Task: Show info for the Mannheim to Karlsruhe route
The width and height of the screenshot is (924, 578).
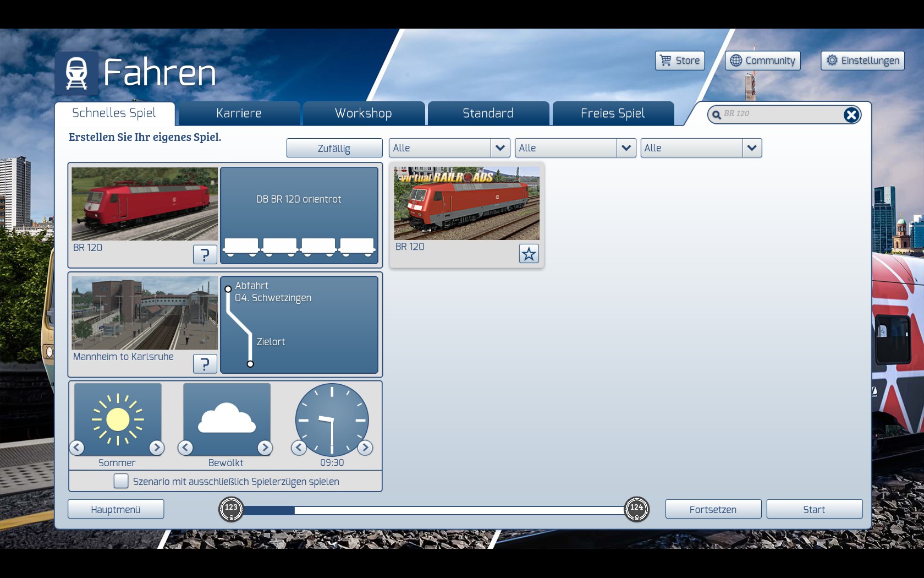Action: (x=205, y=363)
